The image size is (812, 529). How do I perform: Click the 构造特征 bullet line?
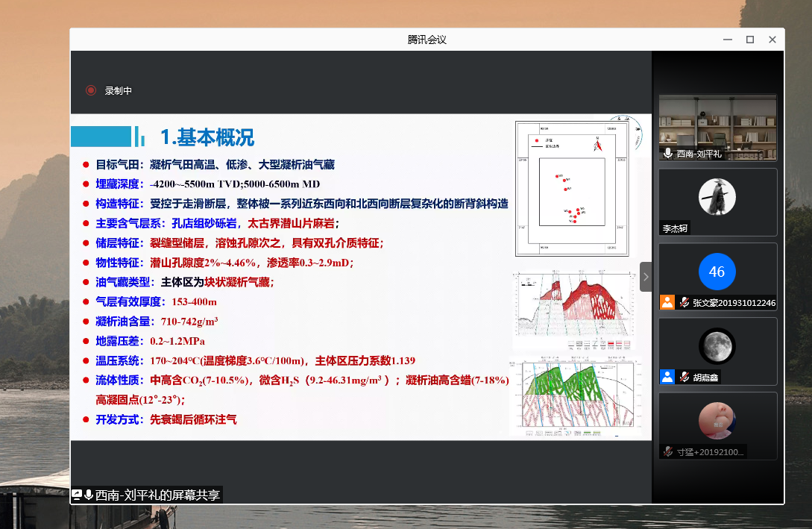point(302,204)
